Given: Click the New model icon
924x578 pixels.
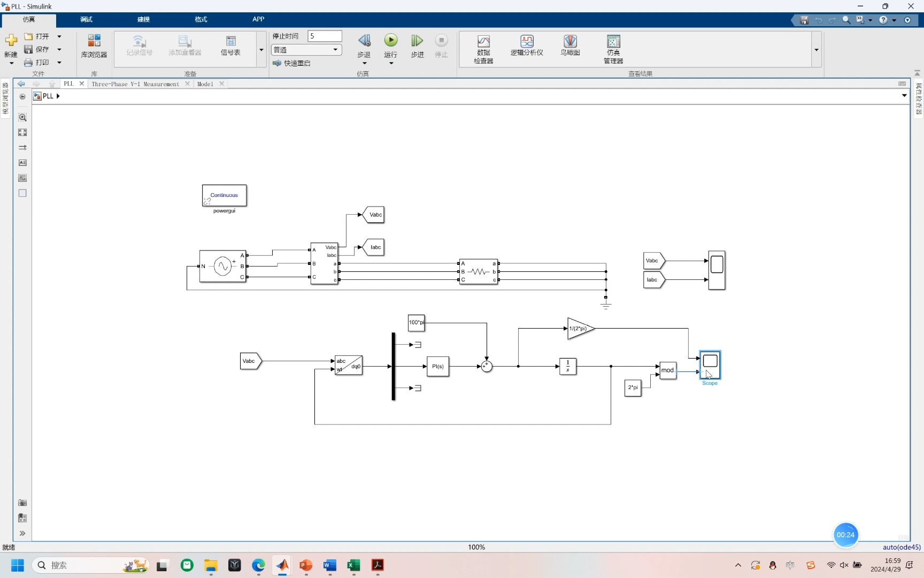Looking at the screenshot, I should pyautogui.click(x=11, y=41).
